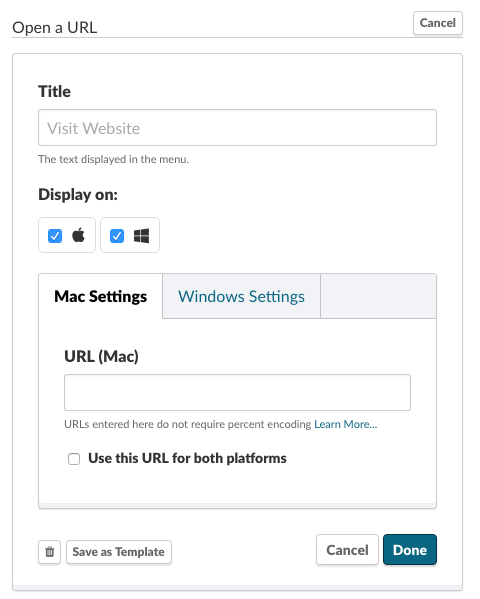Viewport: 480px width, 599px height.
Task: Click the Done button
Action: click(x=410, y=549)
